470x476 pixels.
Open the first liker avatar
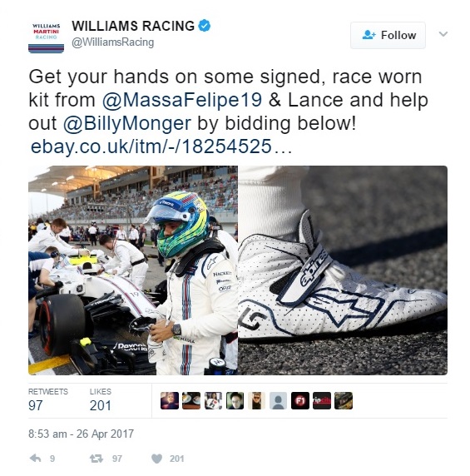pyautogui.click(x=170, y=401)
